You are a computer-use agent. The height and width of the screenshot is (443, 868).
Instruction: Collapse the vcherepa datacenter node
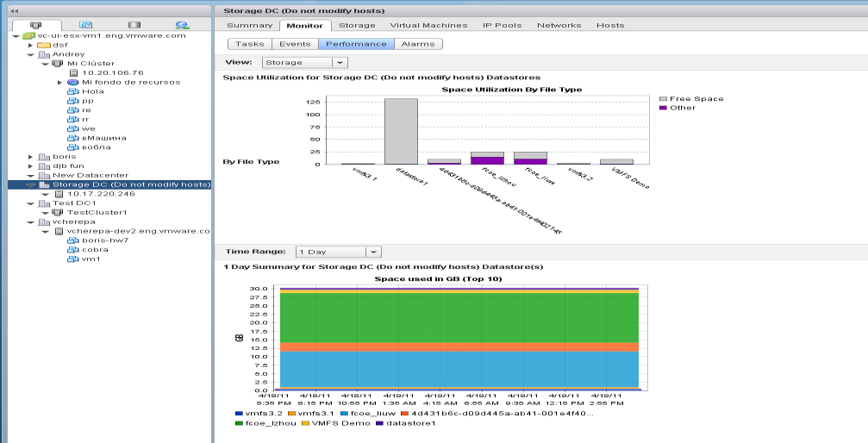31,222
